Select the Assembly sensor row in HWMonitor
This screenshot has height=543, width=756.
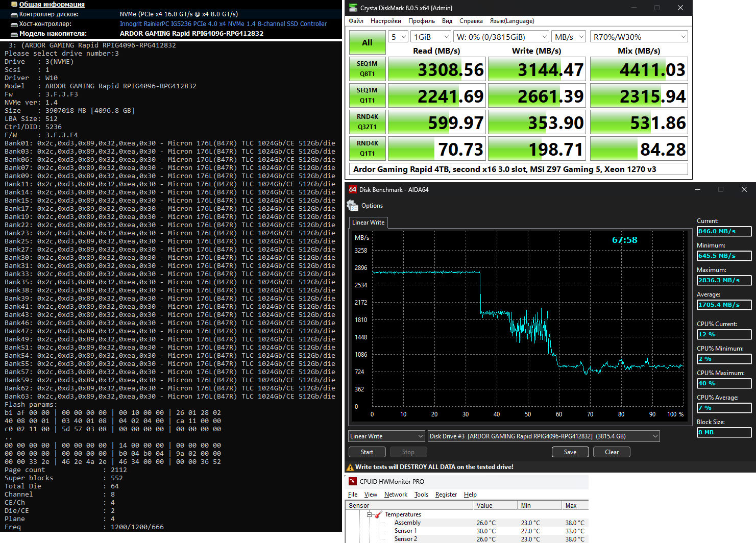click(x=467, y=523)
